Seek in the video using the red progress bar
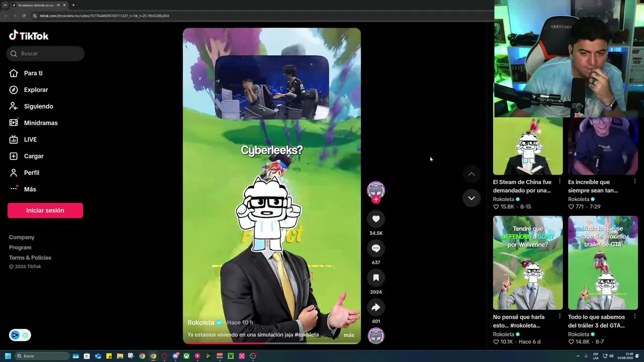 coord(272,343)
